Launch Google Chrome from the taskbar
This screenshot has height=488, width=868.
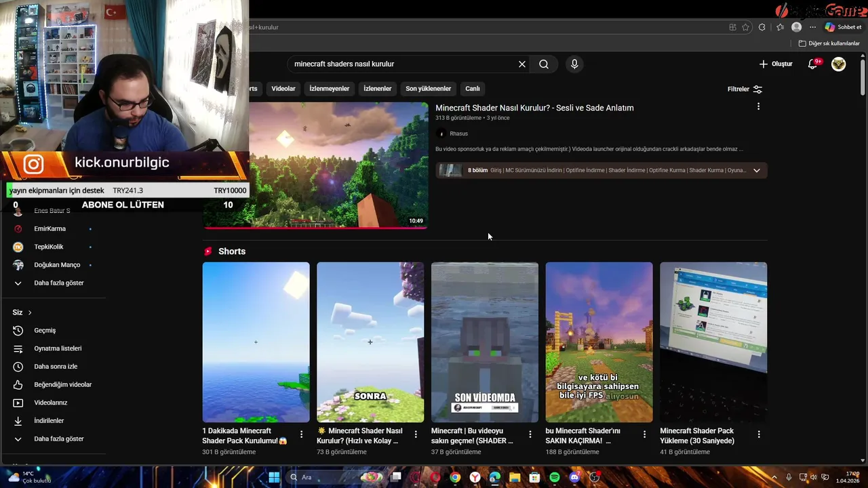pyautogui.click(x=455, y=477)
